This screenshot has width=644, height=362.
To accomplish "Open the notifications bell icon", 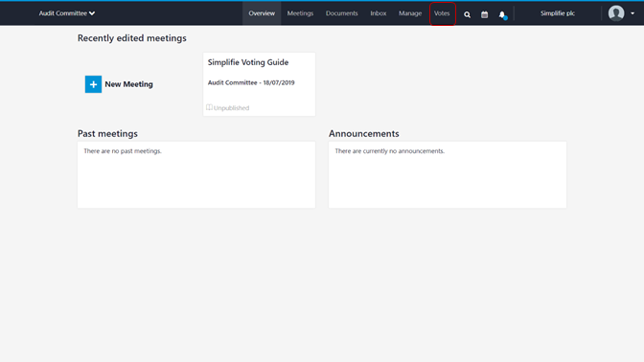I will [502, 14].
